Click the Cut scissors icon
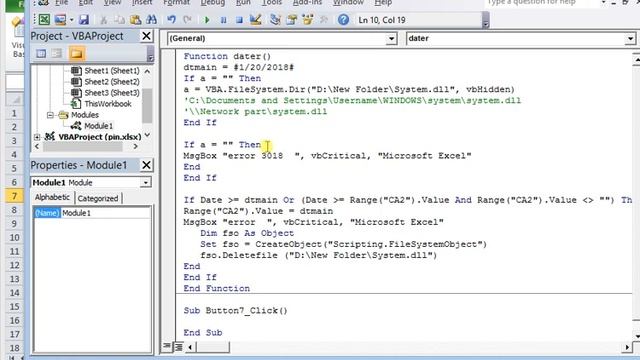The height and width of the screenshot is (360, 640). click(x=104, y=20)
